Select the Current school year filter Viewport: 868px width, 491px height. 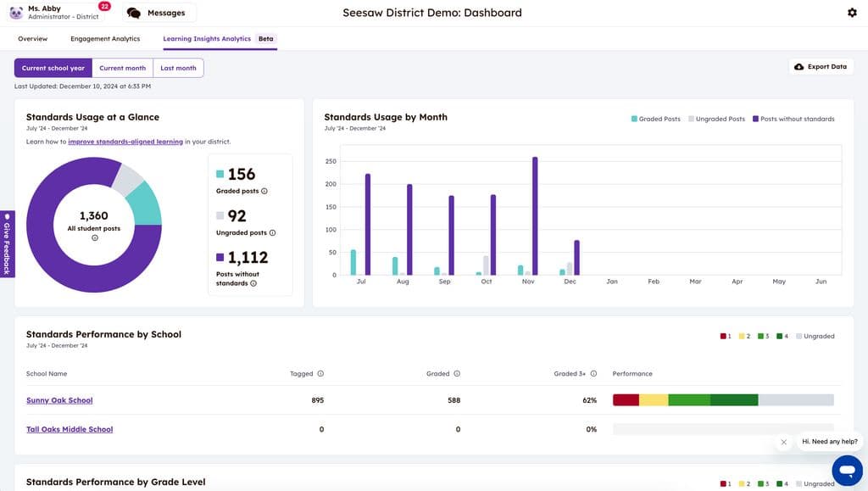53,68
